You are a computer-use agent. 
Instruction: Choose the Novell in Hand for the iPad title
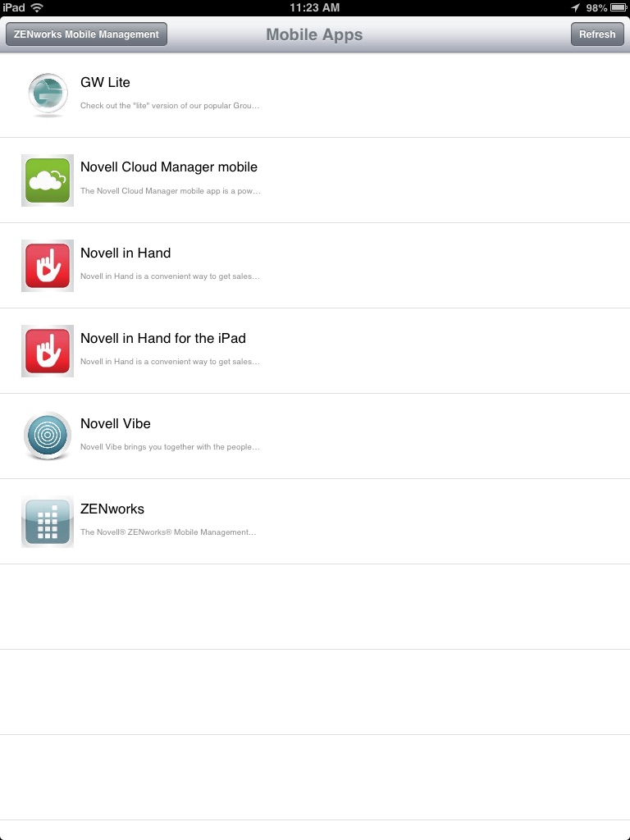pyautogui.click(x=163, y=338)
